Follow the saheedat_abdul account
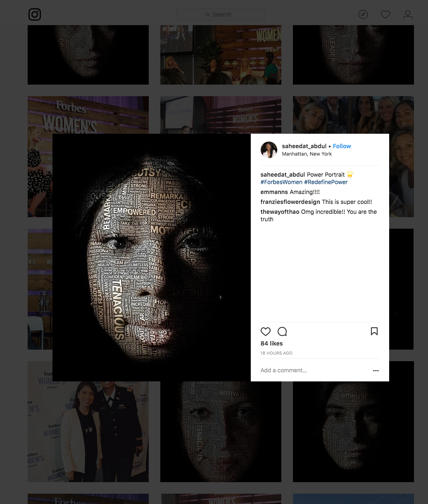This screenshot has width=428, height=504. coord(342,146)
